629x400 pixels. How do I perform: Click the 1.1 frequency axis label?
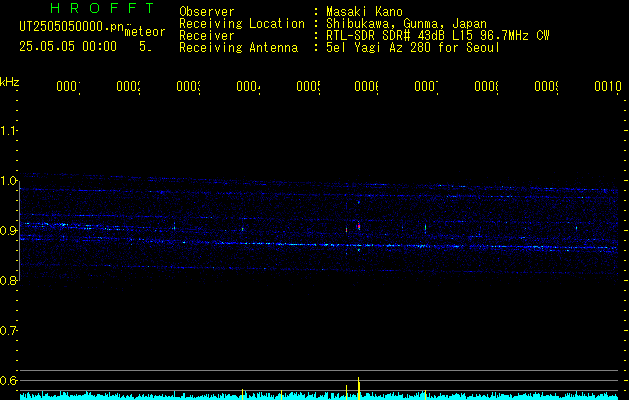click(x=9, y=131)
